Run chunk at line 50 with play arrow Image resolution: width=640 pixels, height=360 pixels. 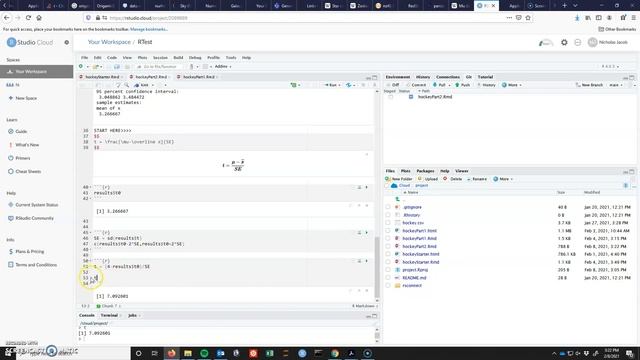point(367,261)
